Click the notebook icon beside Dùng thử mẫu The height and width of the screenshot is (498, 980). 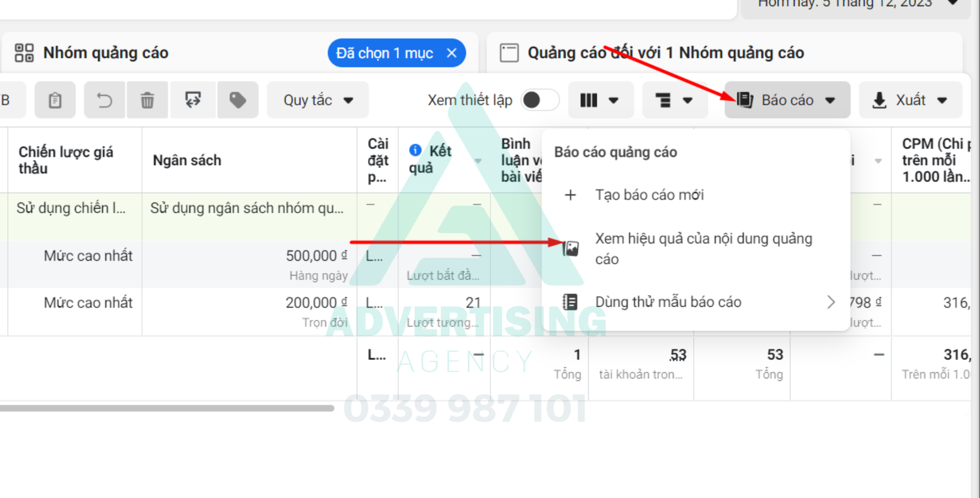pyautogui.click(x=570, y=302)
